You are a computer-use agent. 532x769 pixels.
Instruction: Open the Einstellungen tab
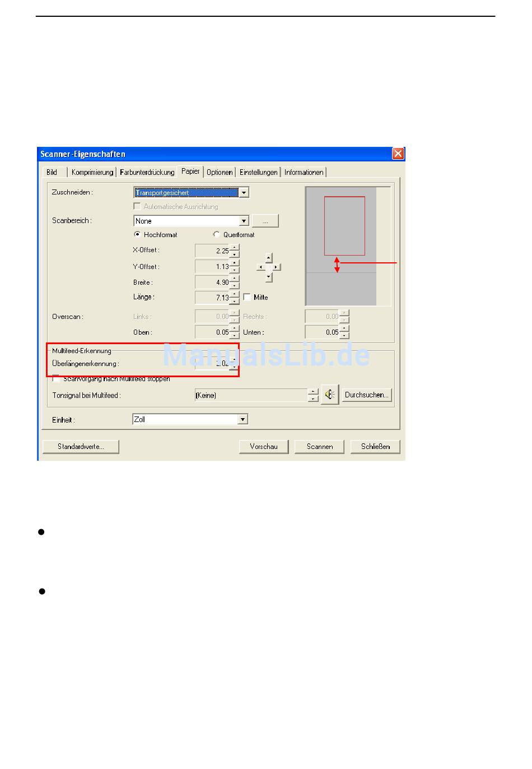coord(258,173)
